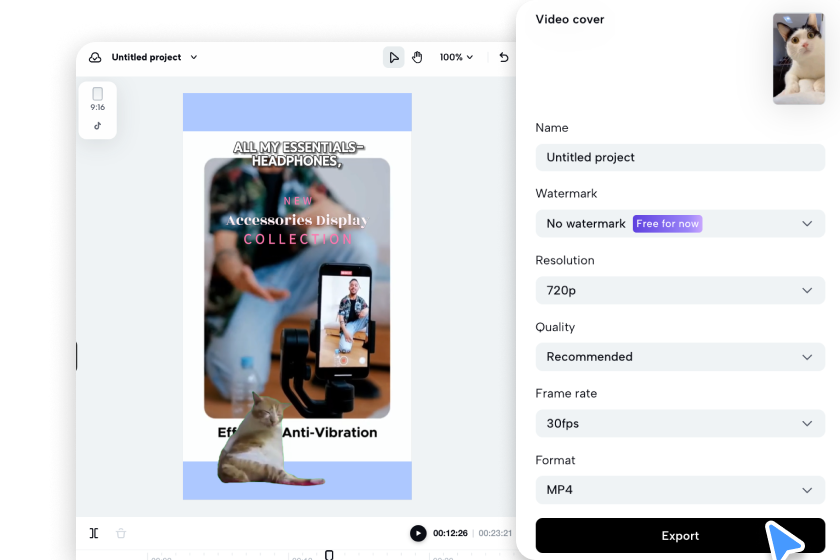Screen dimensions: 840x560
Task: Select the Accessories Display title text
Action: [x=297, y=220]
